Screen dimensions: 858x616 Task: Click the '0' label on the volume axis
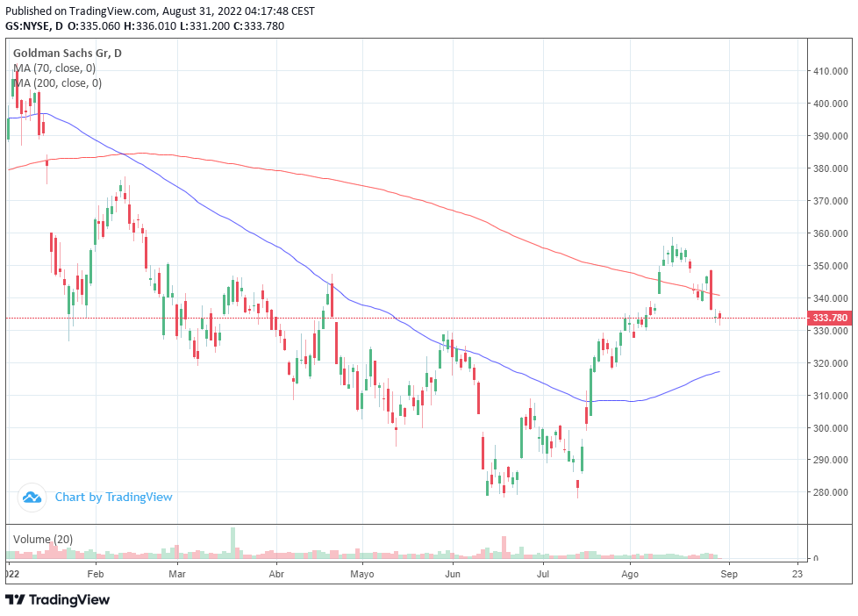click(x=816, y=558)
